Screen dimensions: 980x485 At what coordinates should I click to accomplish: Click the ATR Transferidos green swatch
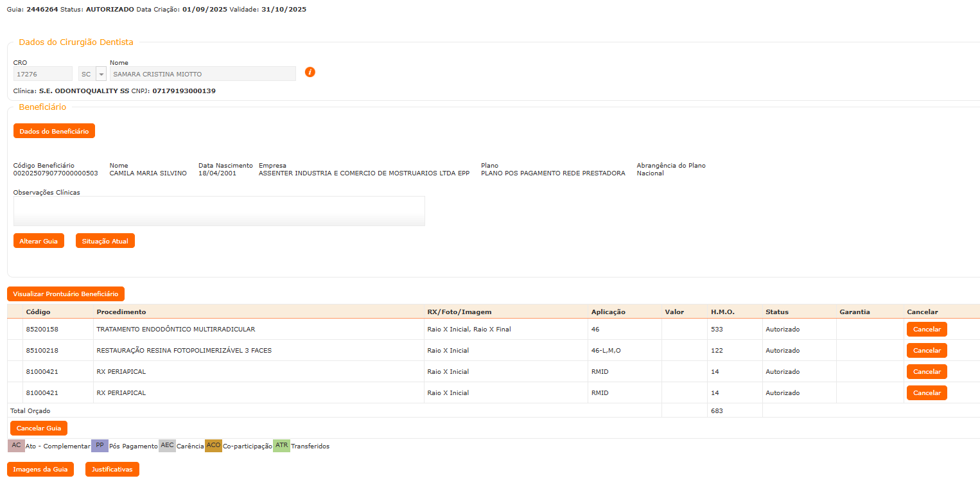(281, 446)
